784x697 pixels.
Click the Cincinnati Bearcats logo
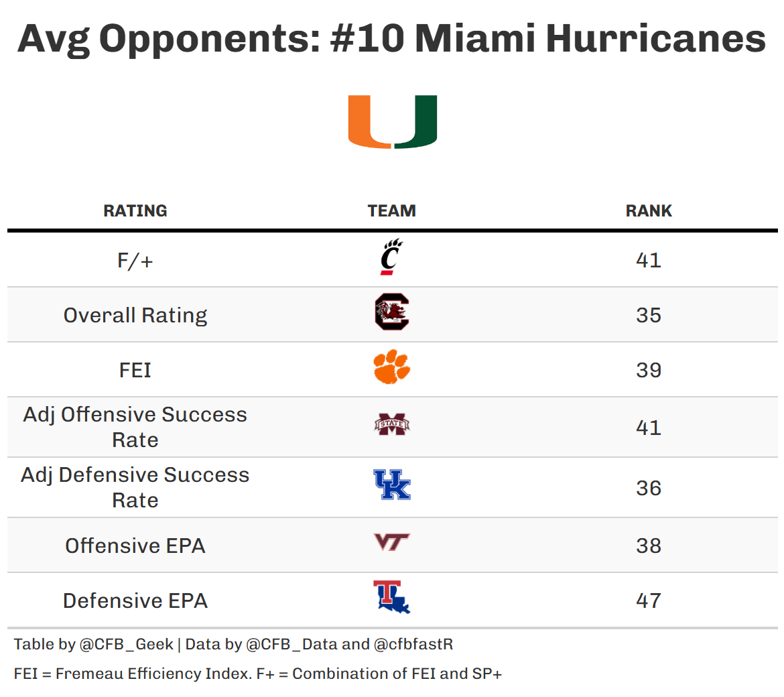pos(391,258)
